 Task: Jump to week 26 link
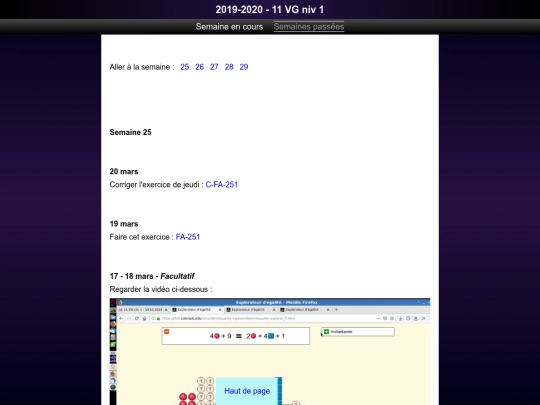point(199,67)
